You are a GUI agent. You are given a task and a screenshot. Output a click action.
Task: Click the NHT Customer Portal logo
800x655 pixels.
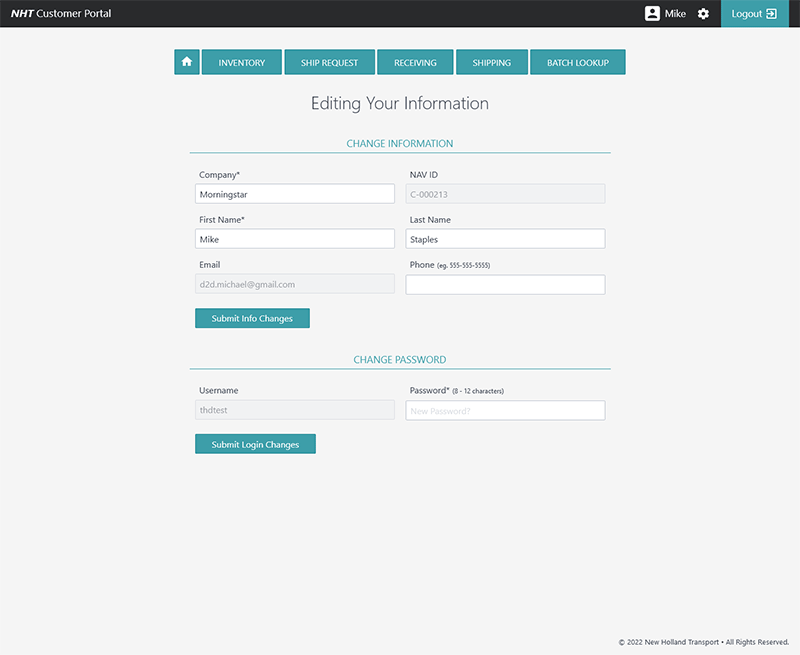[61, 14]
